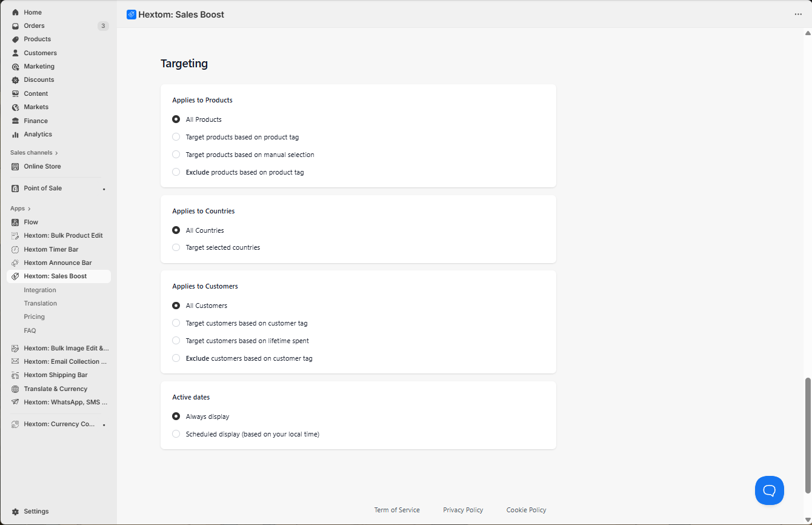Click the Hextom Email Collection envelope icon

(16, 362)
